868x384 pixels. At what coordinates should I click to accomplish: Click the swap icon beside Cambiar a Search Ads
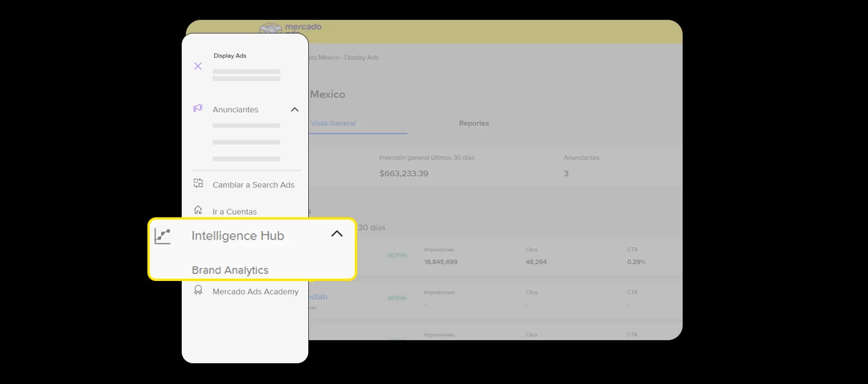198,183
